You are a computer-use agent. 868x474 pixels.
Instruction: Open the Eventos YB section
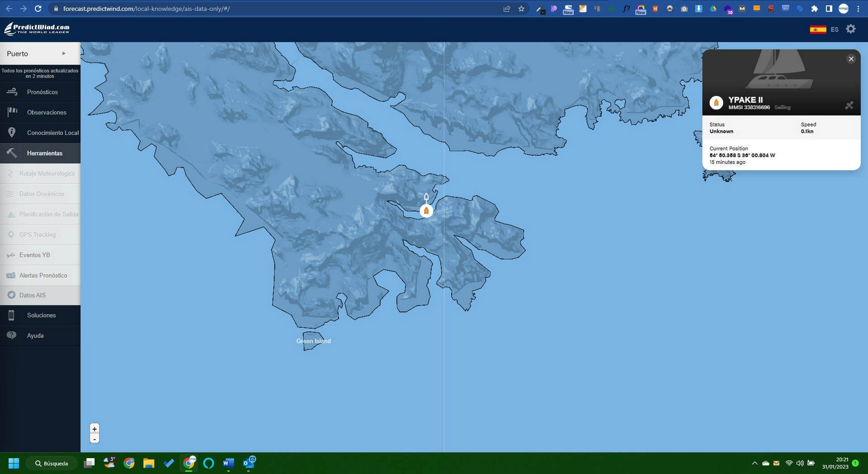(x=34, y=255)
